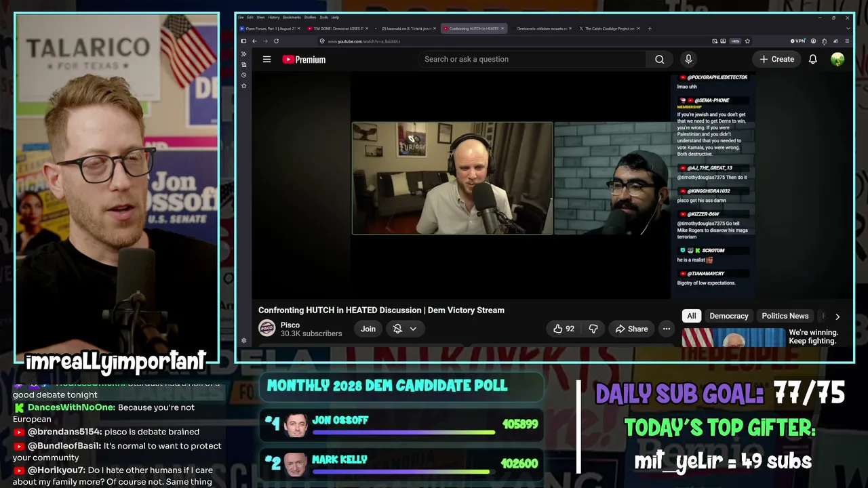
Task: Open the AI chatbot sidebar icon
Action: pyautogui.click(x=244, y=54)
